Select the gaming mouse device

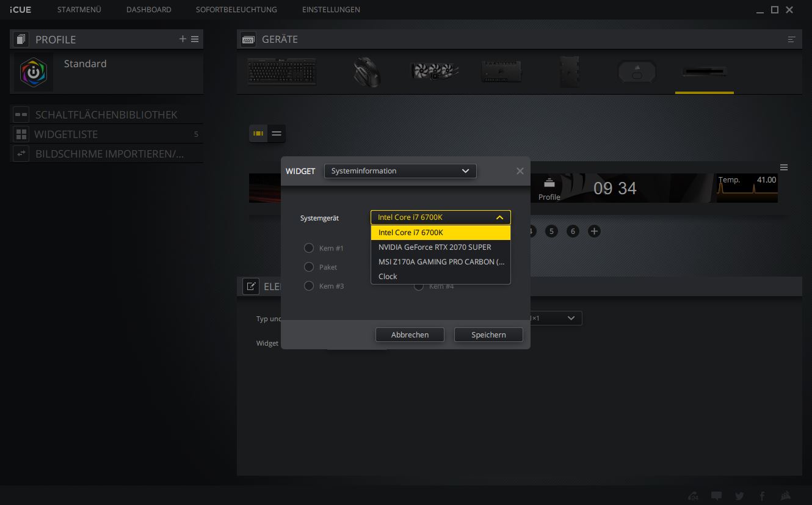click(367, 72)
